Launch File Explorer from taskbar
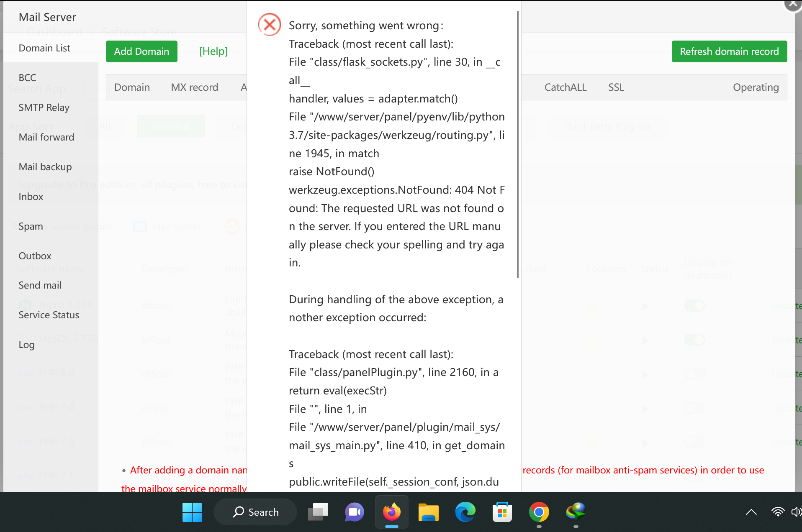This screenshot has height=532, width=802. point(428,512)
